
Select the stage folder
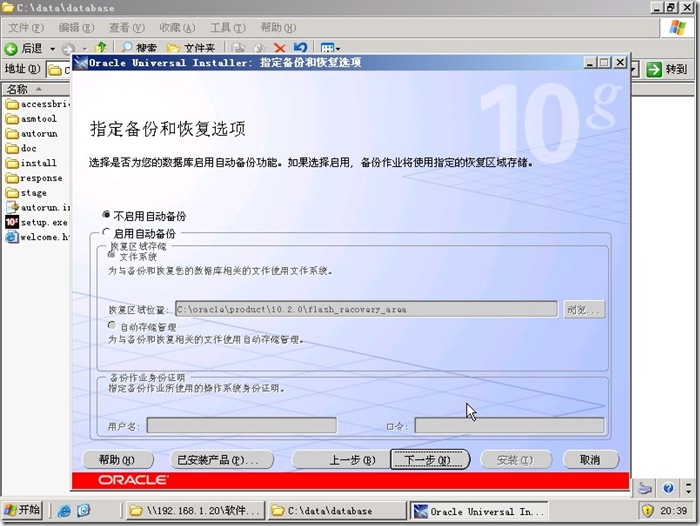(x=26, y=192)
